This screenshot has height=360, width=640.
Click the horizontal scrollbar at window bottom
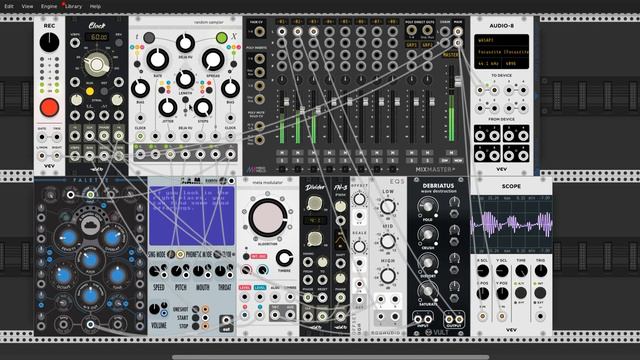click(x=331, y=358)
